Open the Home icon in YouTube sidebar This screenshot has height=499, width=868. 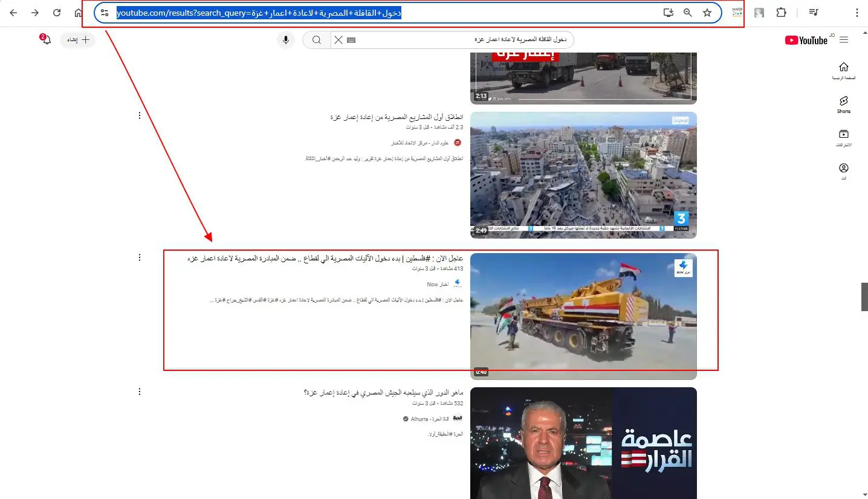[x=844, y=71]
